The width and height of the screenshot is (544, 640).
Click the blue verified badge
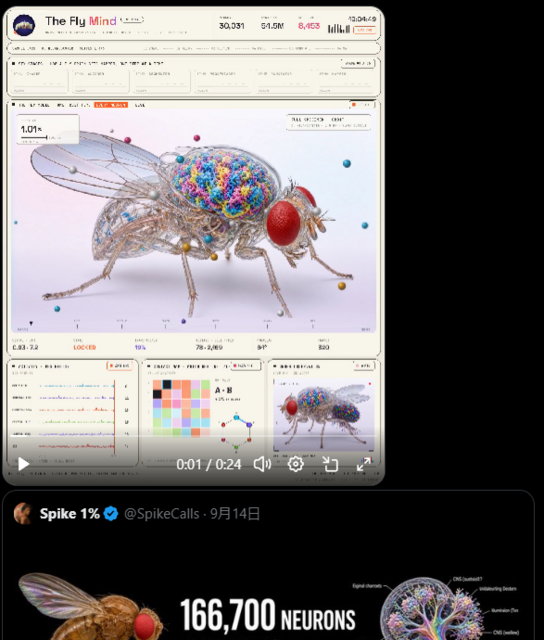(111, 513)
